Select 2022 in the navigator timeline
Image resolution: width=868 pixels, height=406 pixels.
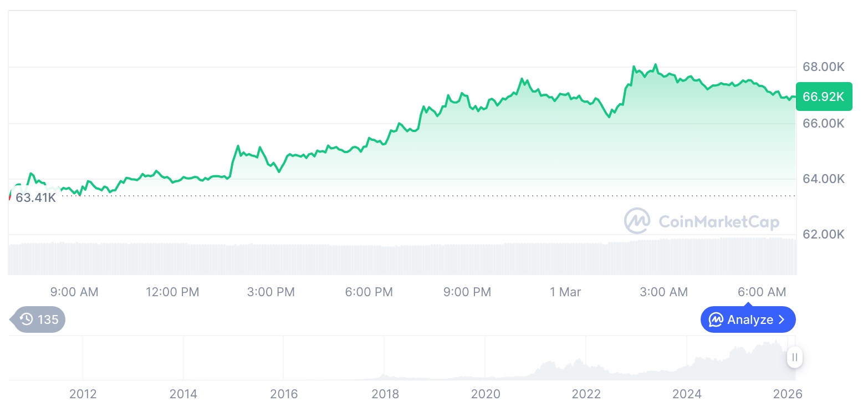[586, 394]
